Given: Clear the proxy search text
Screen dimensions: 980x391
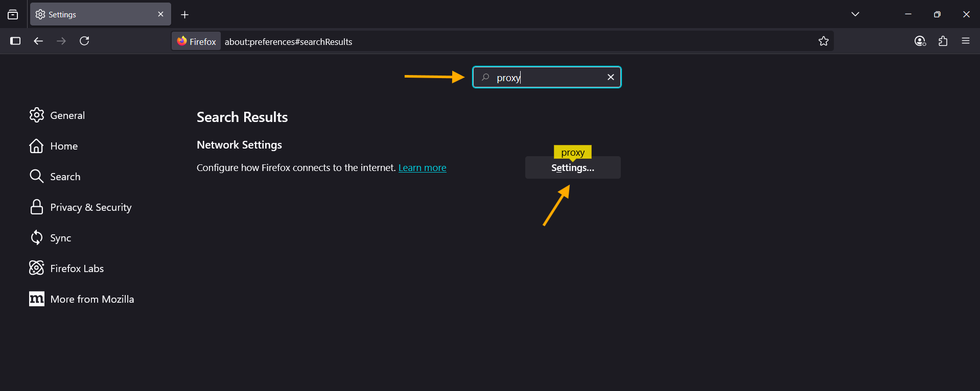Looking at the screenshot, I should 611,77.
